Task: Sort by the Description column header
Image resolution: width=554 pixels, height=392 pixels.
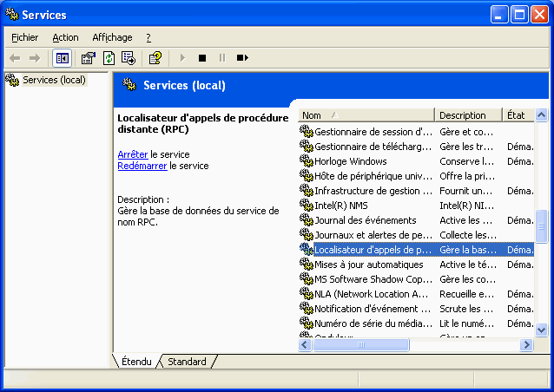Action: [x=468, y=115]
